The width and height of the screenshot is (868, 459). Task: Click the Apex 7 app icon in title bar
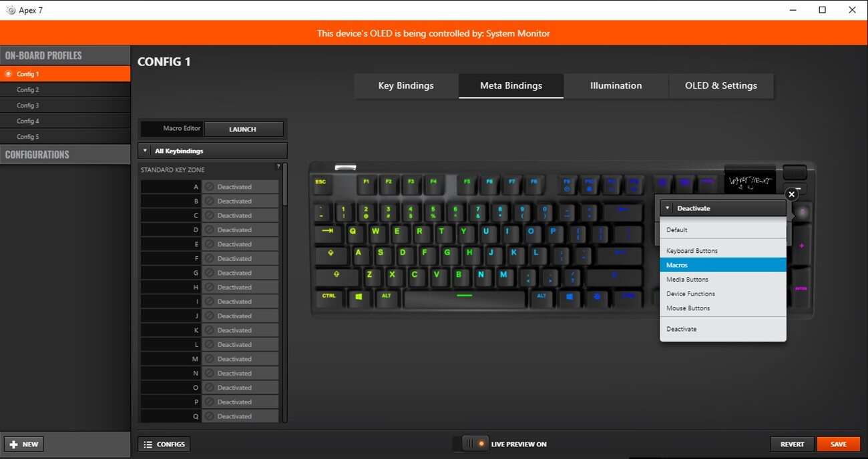(x=10, y=10)
